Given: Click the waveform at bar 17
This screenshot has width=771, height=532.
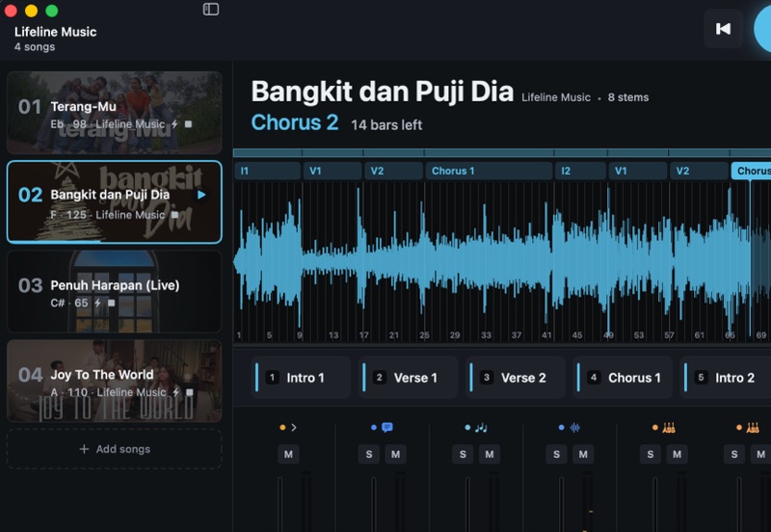Looking at the screenshot, I should pos(364,260).
